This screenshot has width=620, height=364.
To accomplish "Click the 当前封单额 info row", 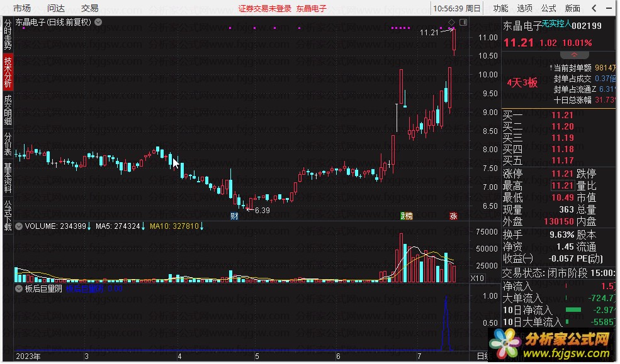I will (584, 68).
